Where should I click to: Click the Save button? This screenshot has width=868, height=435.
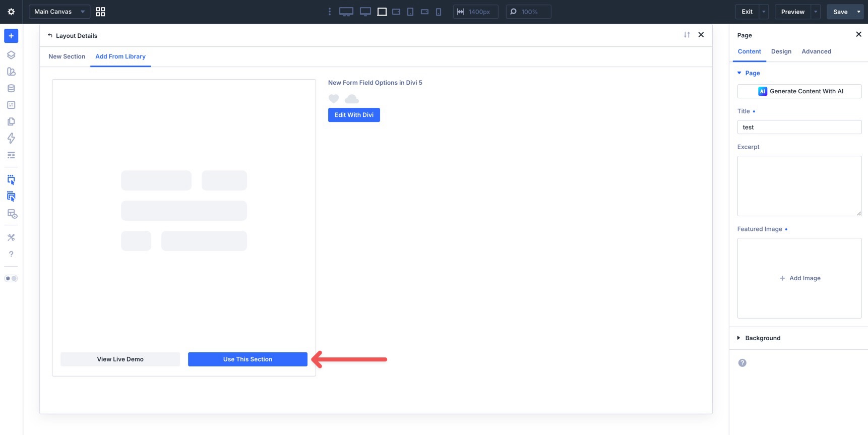click(x=840, y=12)
